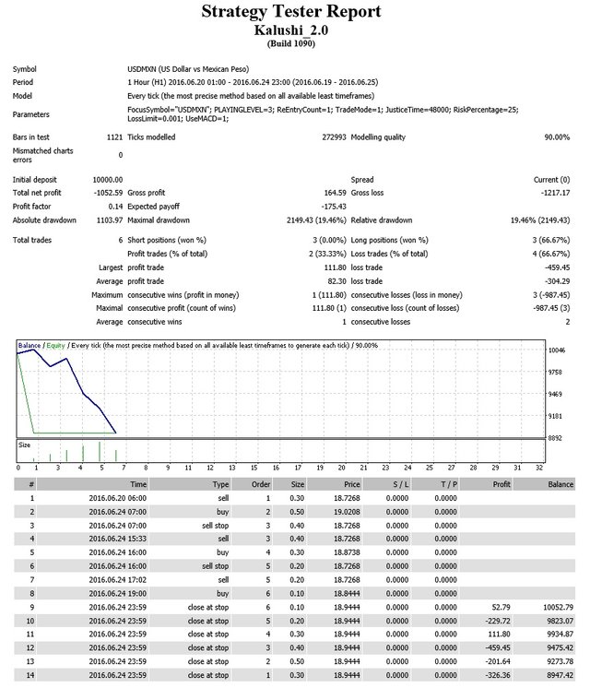The height and width of the screenshot is (700, 590).
Task: Click the Strategy Tester Report title
Action: coord(291,12)
